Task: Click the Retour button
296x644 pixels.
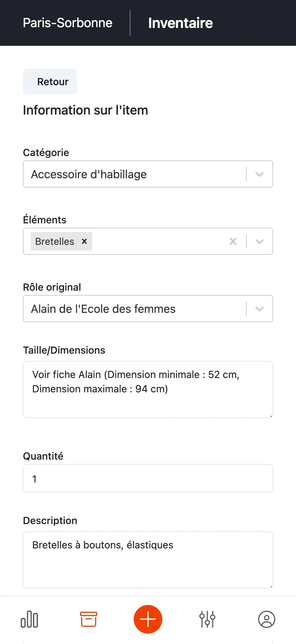Action: tap(50, 82)
